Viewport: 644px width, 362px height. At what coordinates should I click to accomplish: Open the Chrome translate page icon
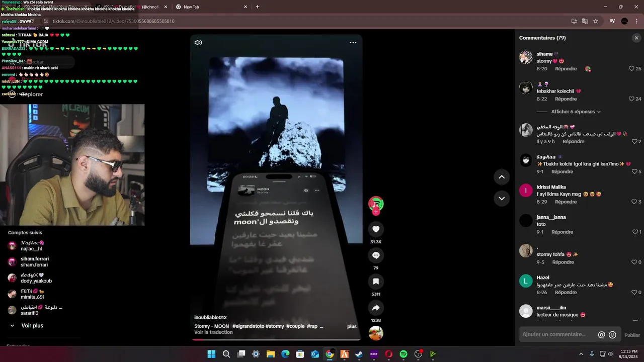pyautogui.click(x=585, y=21)
